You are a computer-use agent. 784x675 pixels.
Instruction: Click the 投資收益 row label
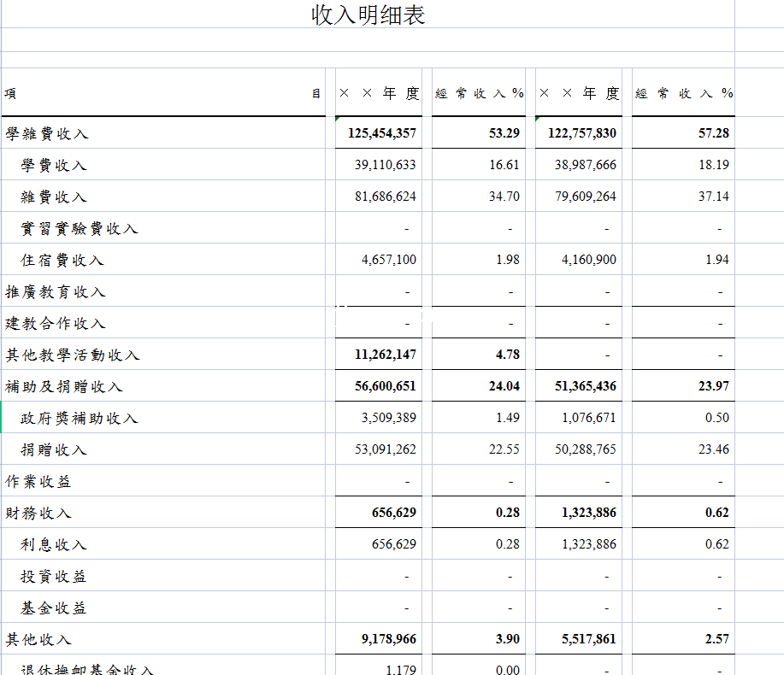coord(54,577)
